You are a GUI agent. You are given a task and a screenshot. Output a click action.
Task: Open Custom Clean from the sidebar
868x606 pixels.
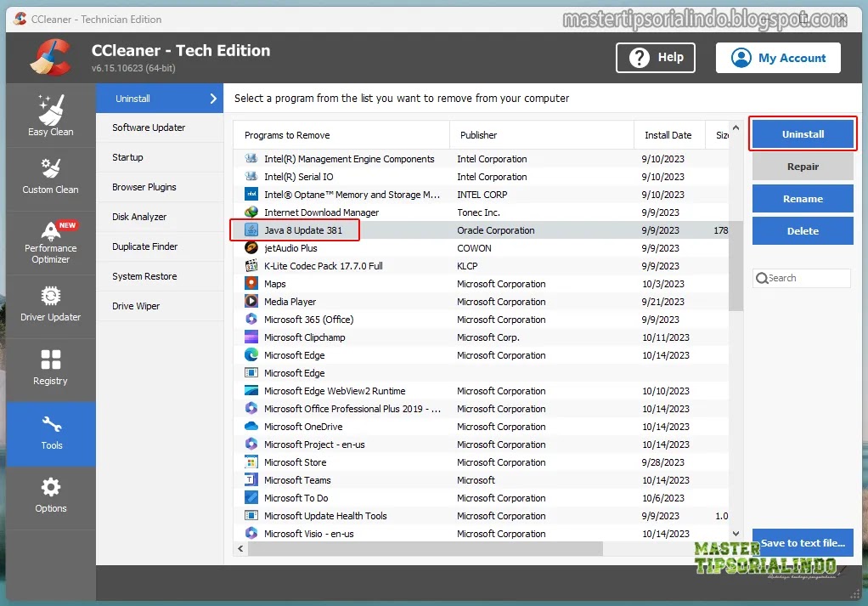coord(50,178)
